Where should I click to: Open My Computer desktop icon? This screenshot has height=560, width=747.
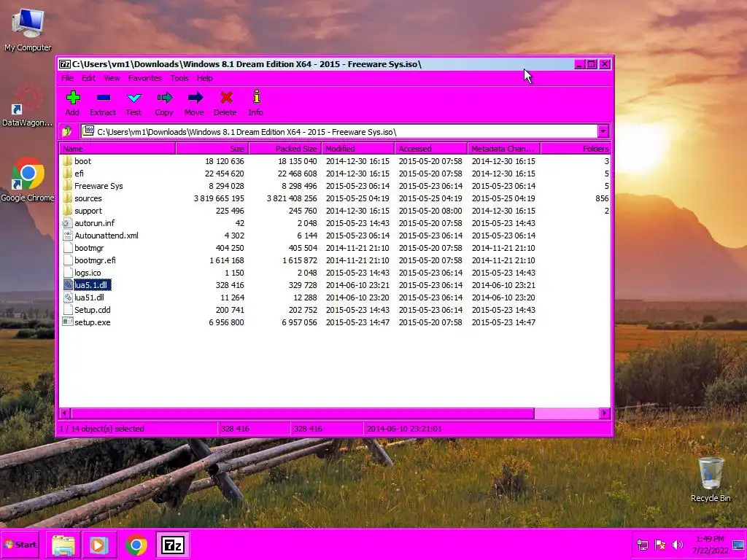[28, 28]
